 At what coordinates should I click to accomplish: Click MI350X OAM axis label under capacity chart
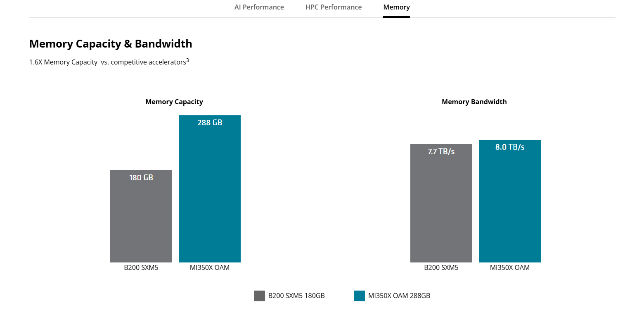210,268
